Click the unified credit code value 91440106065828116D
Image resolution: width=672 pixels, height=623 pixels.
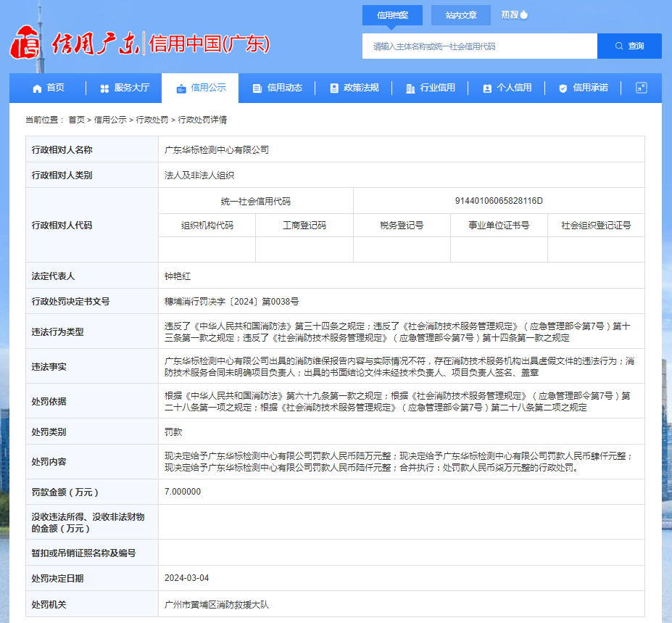(x=499, y=201)
